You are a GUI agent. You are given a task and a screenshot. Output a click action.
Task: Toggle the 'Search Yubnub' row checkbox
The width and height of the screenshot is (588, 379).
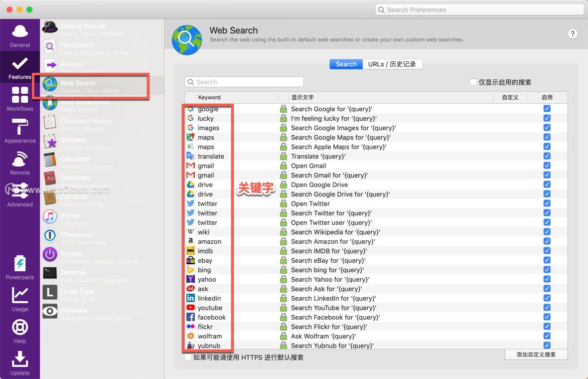[x=547, y=346]
